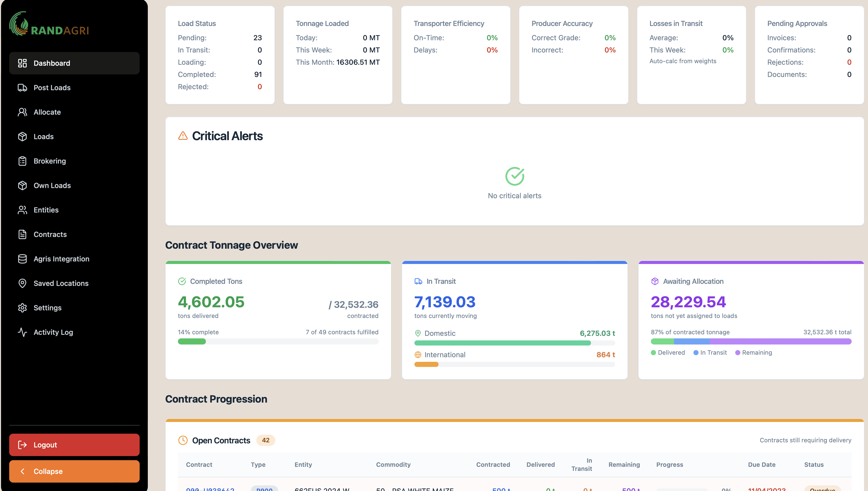The image size is (868, 491).
Task: Click the Open Contracts clock icon
Action: click(x=183, y=440)
